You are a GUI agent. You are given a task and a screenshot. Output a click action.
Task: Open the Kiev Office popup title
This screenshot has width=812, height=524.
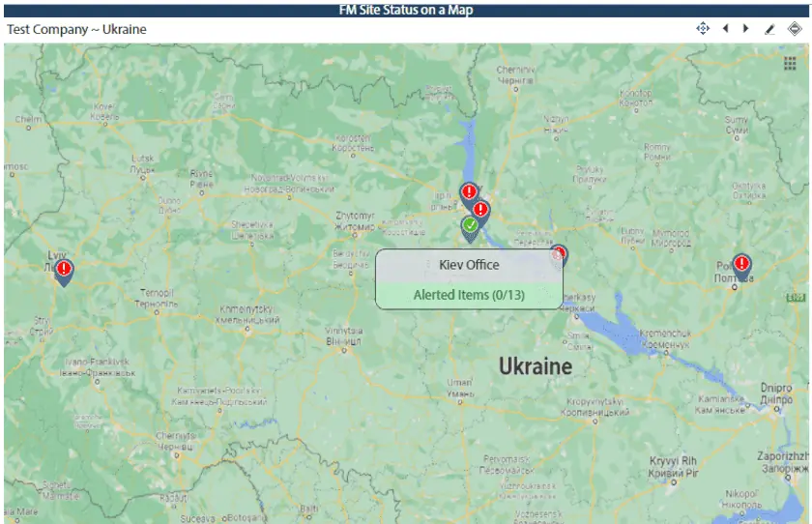[x=469, y=265]
